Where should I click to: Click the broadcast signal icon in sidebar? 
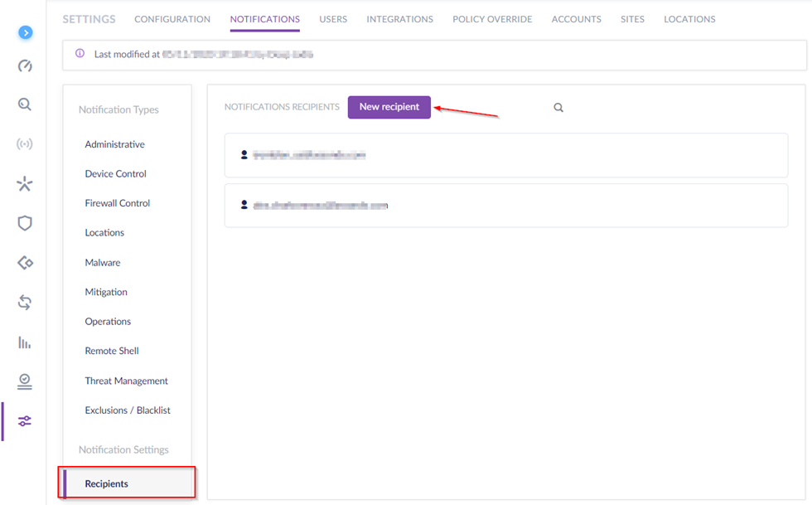tap(25, 144)
